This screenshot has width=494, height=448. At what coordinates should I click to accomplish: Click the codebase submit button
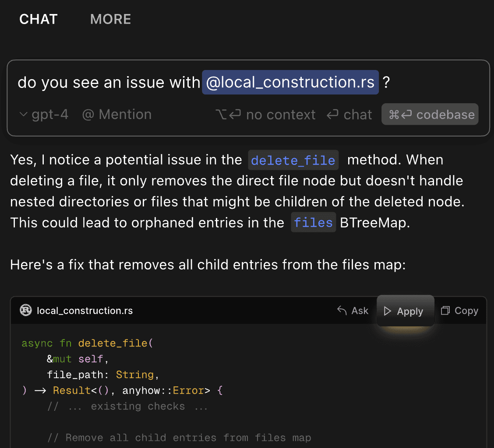[x=430, y=114]
